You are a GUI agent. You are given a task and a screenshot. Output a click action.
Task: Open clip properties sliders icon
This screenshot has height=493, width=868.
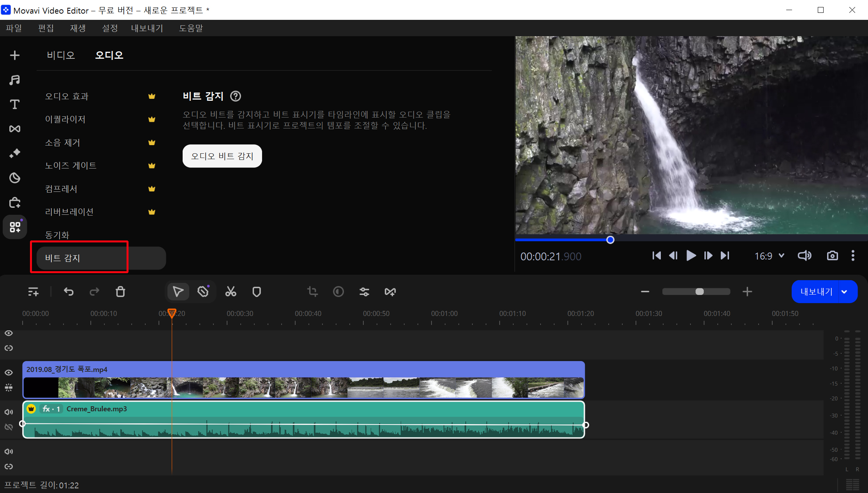pos(364,291)
